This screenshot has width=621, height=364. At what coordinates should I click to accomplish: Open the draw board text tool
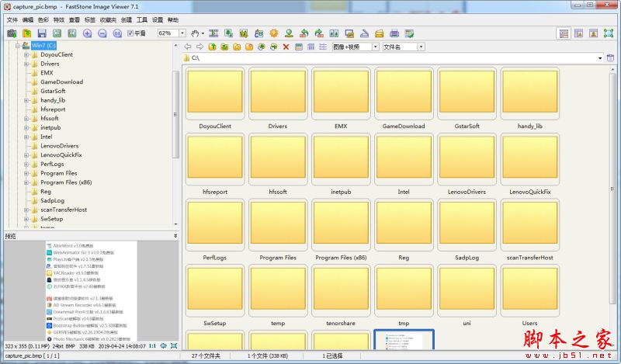click(x=258, y=33)
